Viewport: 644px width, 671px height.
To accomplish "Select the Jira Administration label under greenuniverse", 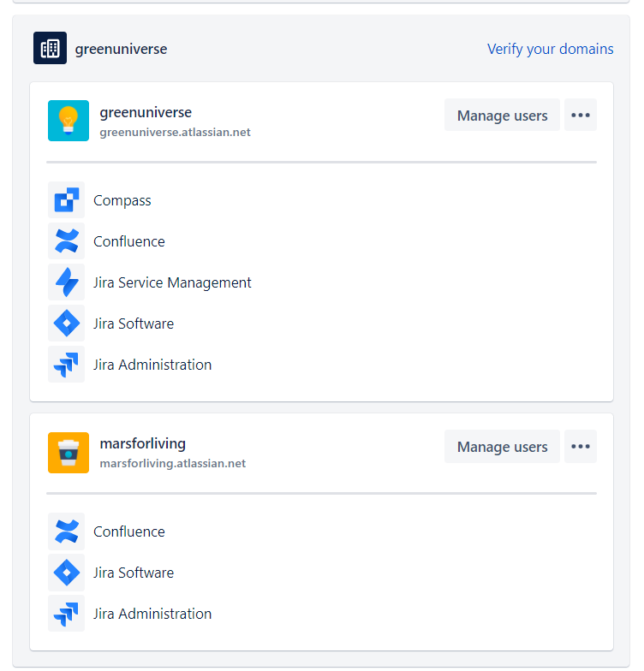I will pyautogui.click(x=152, y=365).
